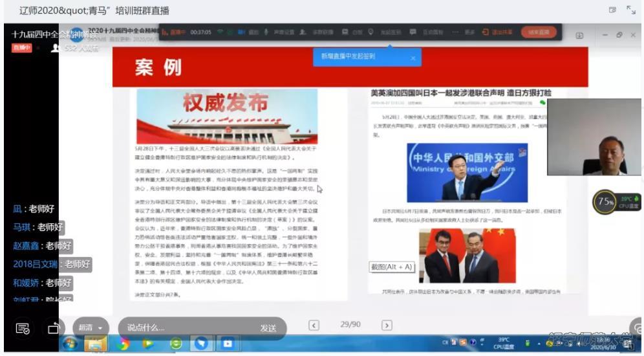The height and width of the screenshot is (356, 644).
Task: Click the Foreign Ministry spokesperson photo
Action: (x=467, y=173)
